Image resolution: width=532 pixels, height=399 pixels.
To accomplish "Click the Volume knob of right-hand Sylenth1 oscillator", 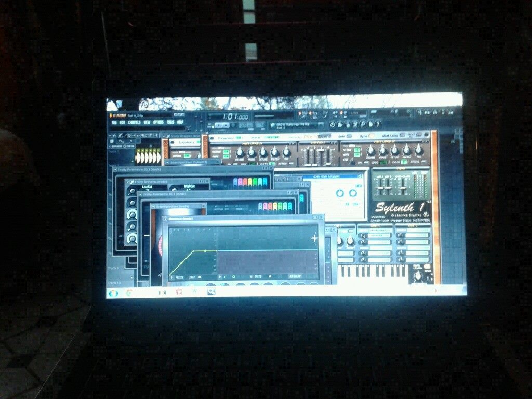I will point(370,150).
